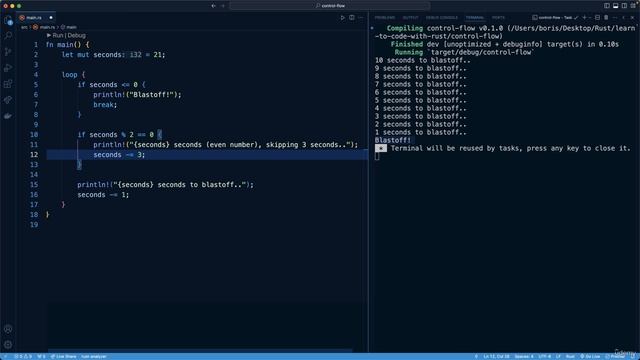Select the control-flow Task terminal entry

(555, 18)
